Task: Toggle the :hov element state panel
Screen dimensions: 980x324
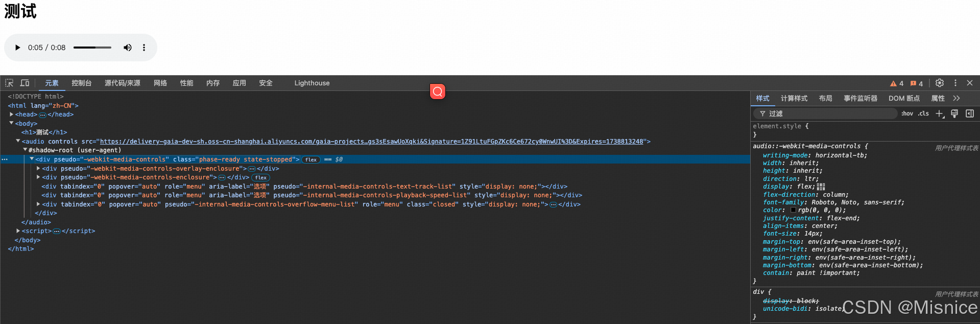Action: 907,113
